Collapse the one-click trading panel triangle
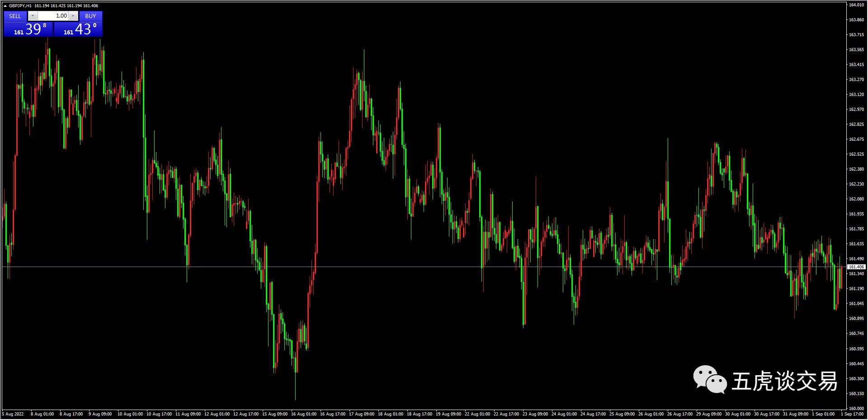The width and height of the screenshot is (868, 420). tap(5, 6)
